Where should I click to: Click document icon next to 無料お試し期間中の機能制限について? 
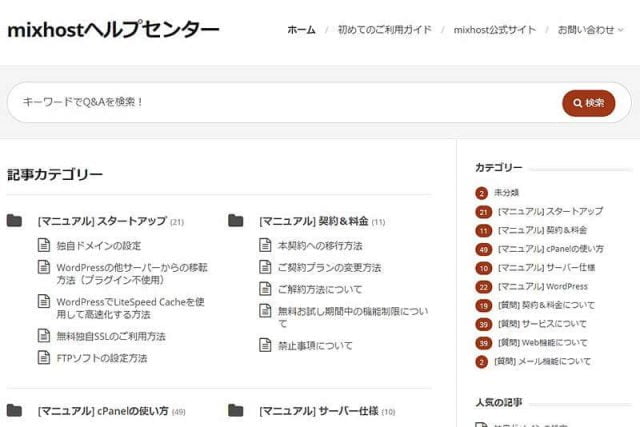265,311
